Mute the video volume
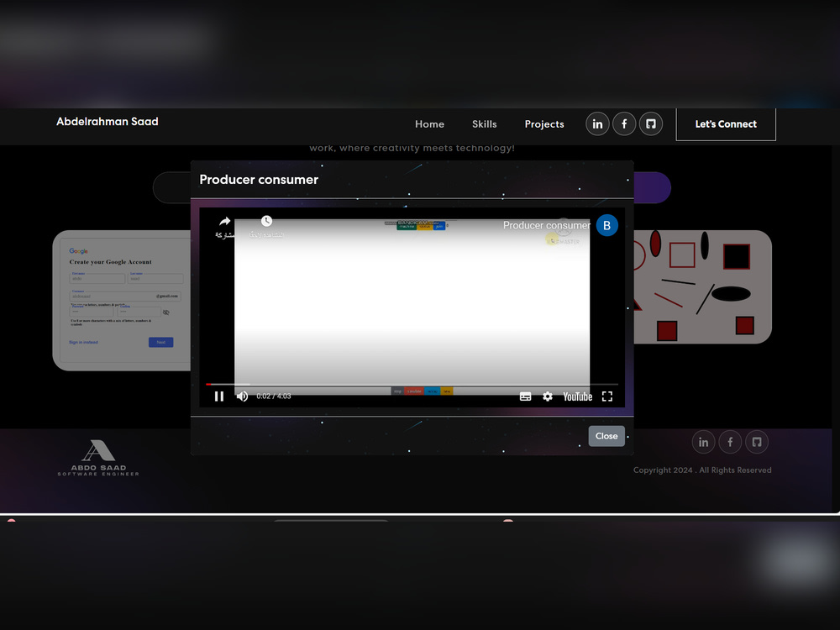840x630 pixels. (x=242, y=396)
